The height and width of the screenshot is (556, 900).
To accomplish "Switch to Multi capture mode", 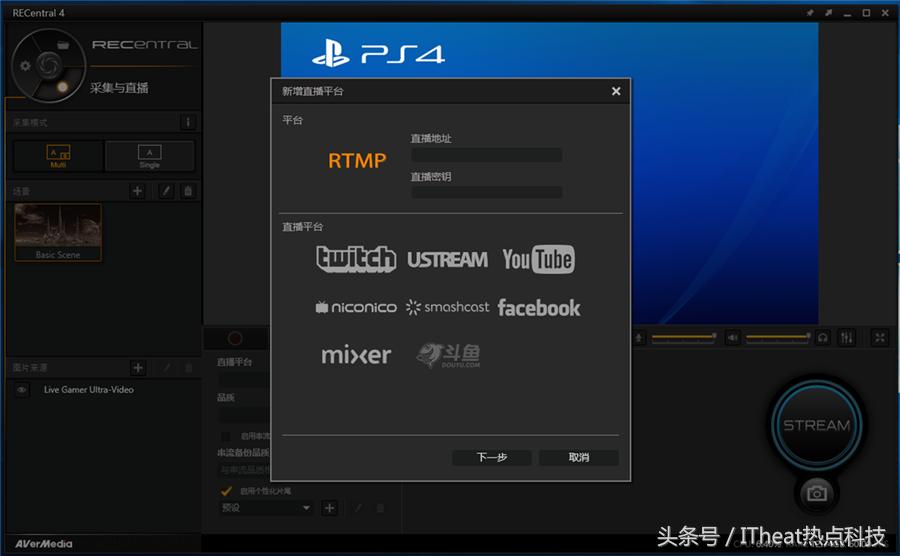I will click(x=58, y=156).
